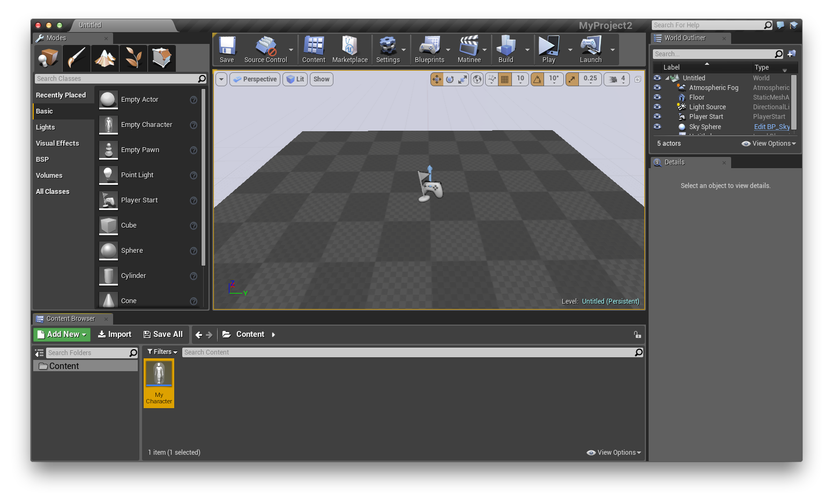Toggle visibility of Light Source actor
This screenshot has height=504, width=833.
(657, 107)
